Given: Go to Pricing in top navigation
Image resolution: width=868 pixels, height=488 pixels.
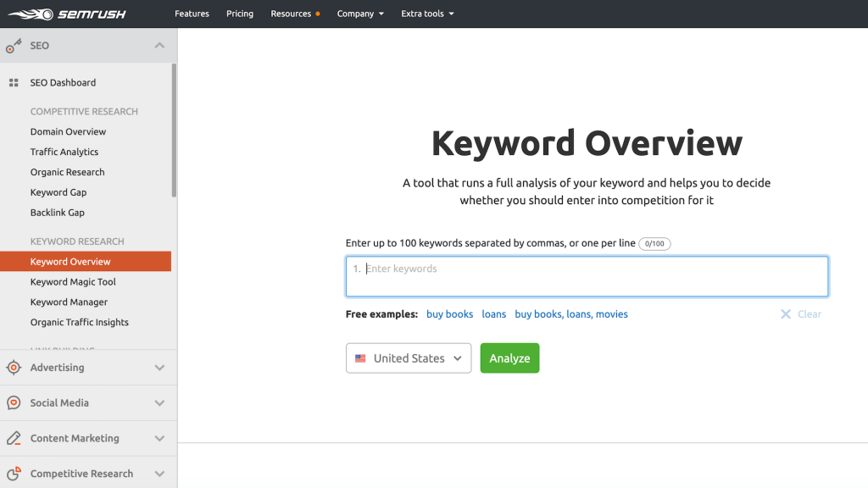Looking at the screenshot, I should point(240,14).
